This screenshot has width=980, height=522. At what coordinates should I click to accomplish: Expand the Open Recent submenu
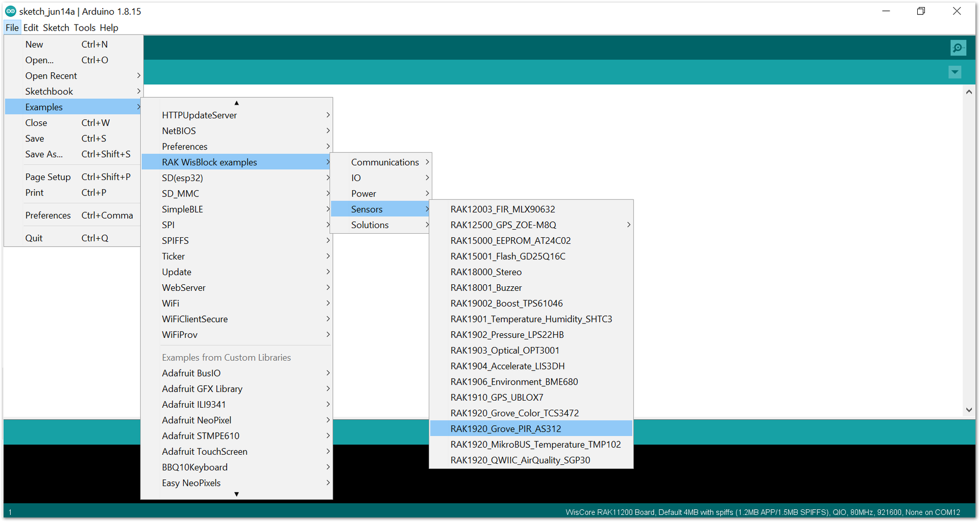(x=72, y=76)
